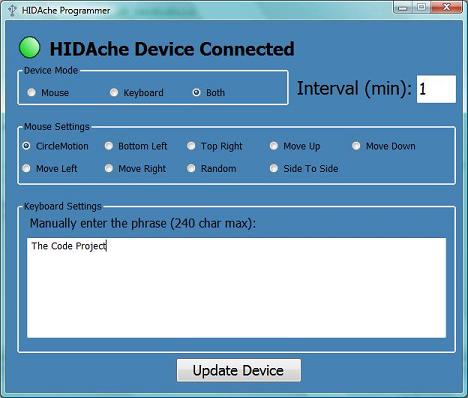Image resolution: width=468 pixels, height=398 pixels.
Task: Minimize the HIDAche Programmer window
Action: coord(403,7)
